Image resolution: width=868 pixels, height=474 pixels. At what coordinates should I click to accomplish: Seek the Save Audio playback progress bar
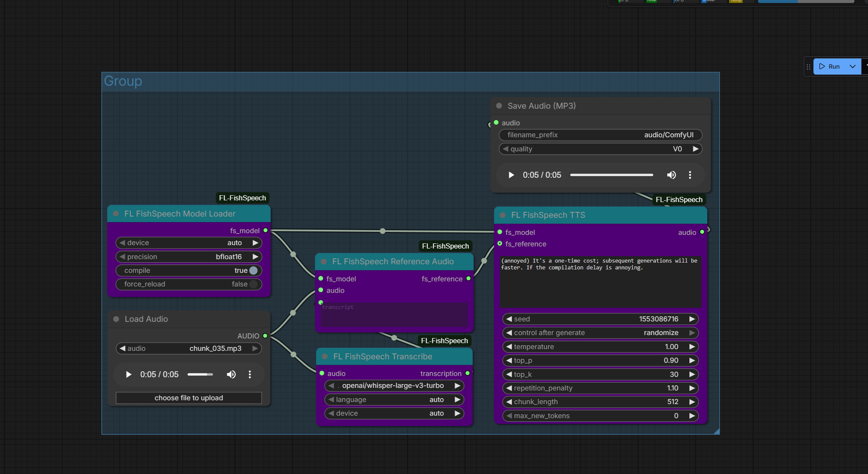(611, 175)
